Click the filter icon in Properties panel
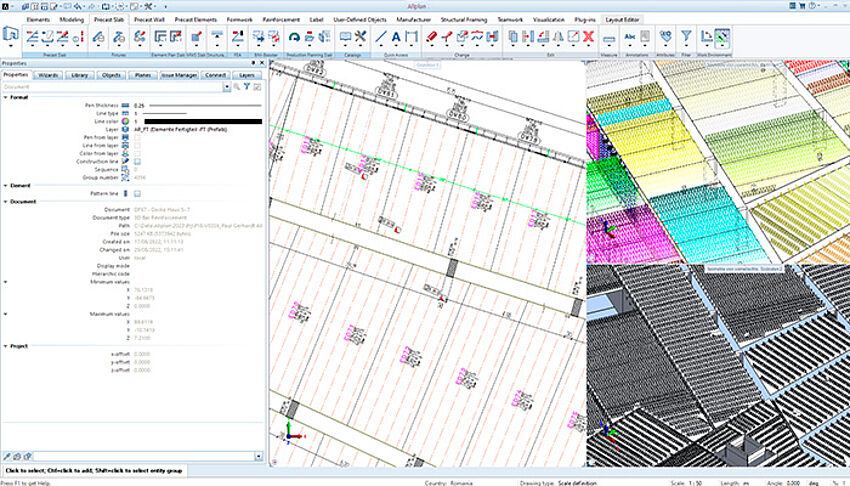Viewport: 850px width, 486px height. 246,87
